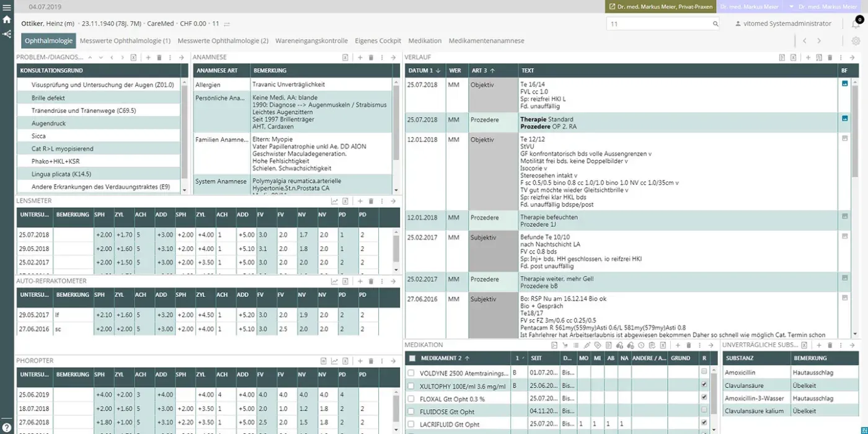
Task: Delete the selected Unverträgliche Substanz
Action: 830,345
